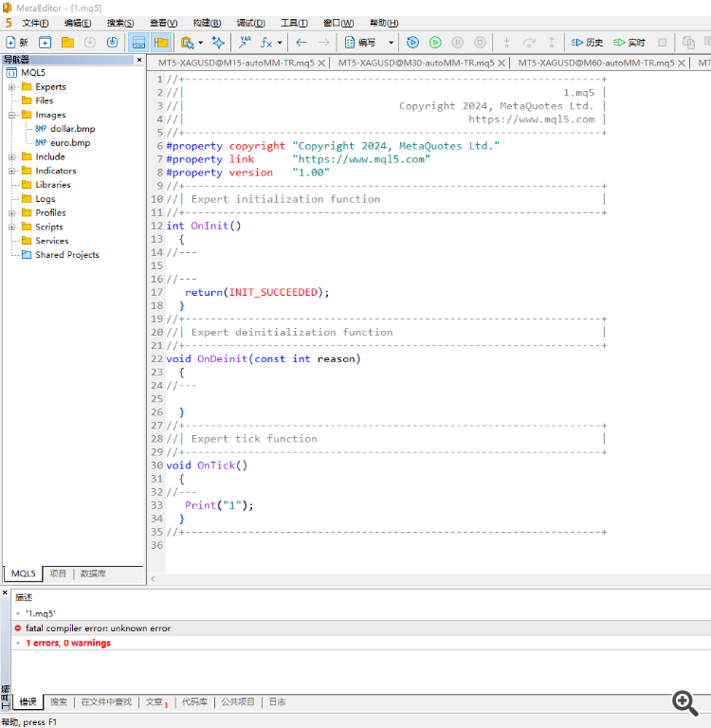Select the MQL5 root node
The image size is (711, 728).
click(27, 72)
